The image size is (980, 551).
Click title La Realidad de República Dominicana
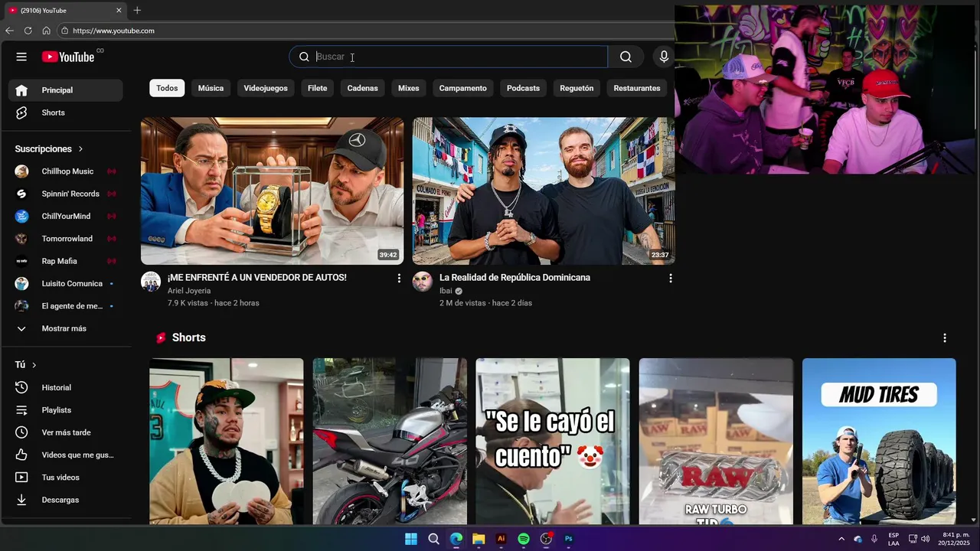click(514, 278)
